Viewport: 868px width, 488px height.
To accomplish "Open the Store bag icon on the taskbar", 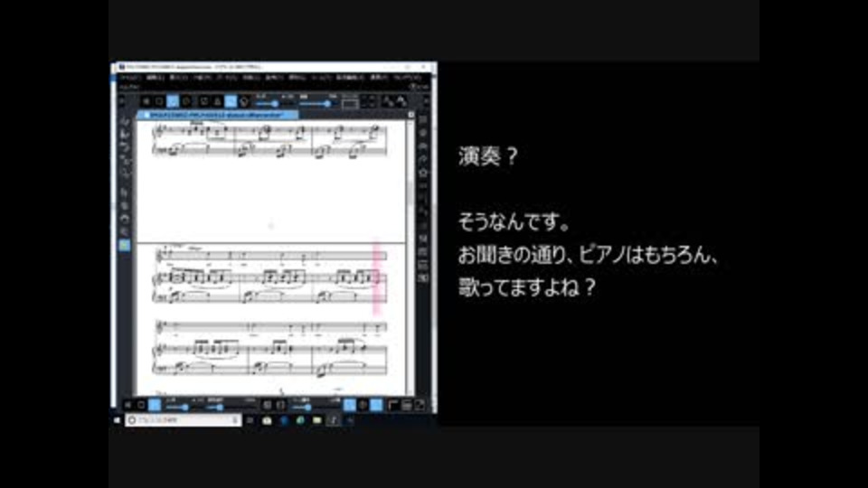I will (x=267, y=420).
